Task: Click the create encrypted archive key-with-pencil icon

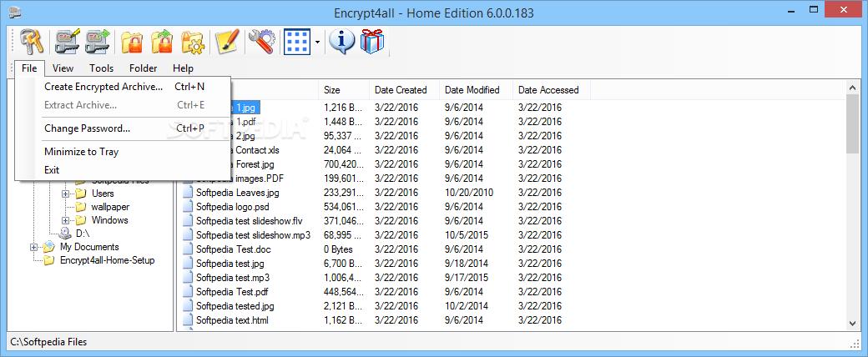Action: (68, 42)
